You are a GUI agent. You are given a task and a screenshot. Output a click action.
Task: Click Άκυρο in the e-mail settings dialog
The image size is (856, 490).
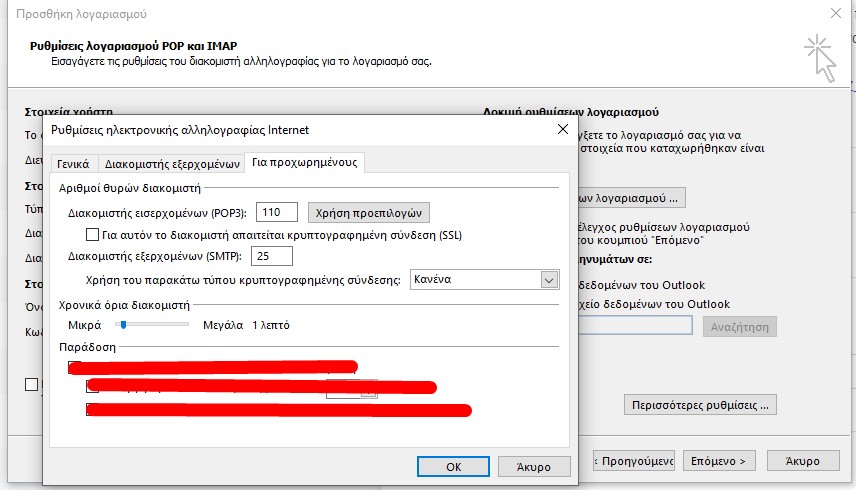(533, 466)
